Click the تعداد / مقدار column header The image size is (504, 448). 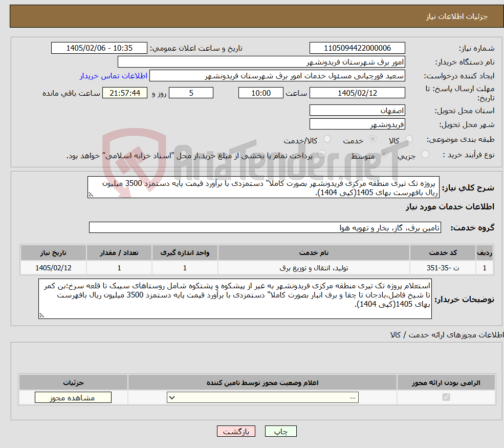click(x=119, y=253)
